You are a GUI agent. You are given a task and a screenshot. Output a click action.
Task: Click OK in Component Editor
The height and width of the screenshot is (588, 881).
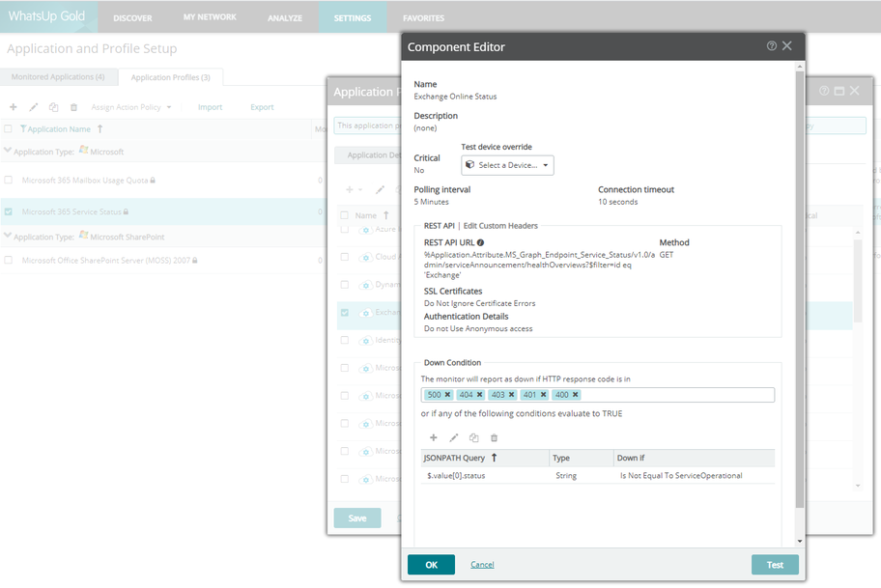click(431, 565)
